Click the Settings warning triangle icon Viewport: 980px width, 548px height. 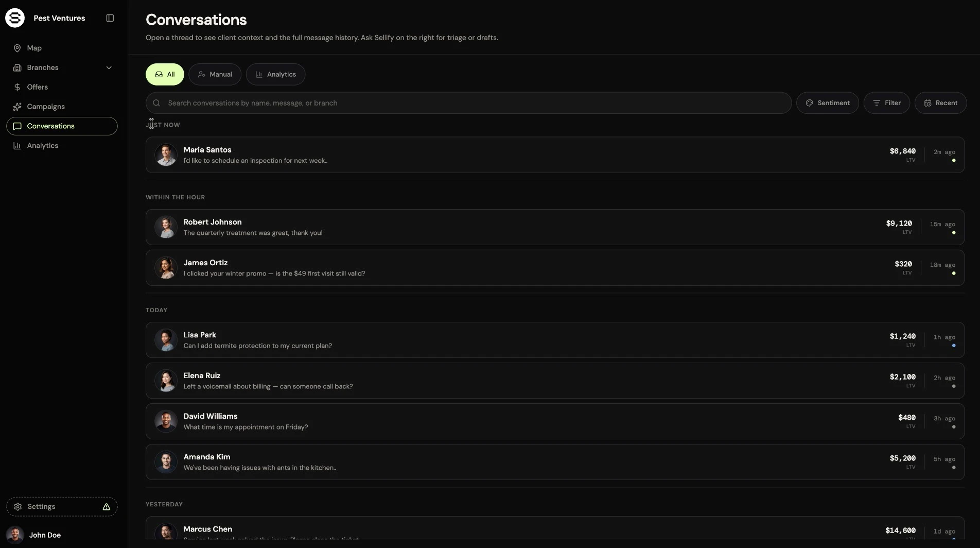pos(107,507)
